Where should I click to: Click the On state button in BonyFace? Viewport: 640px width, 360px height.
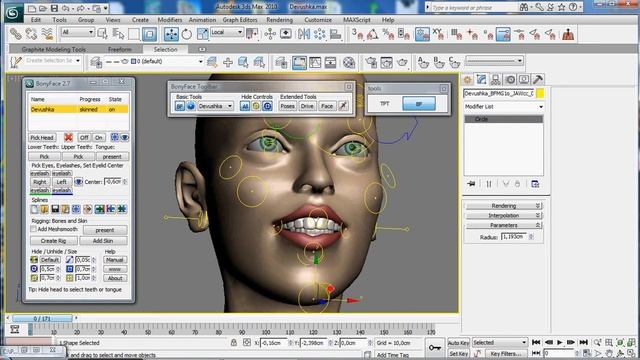coord(99,138)
